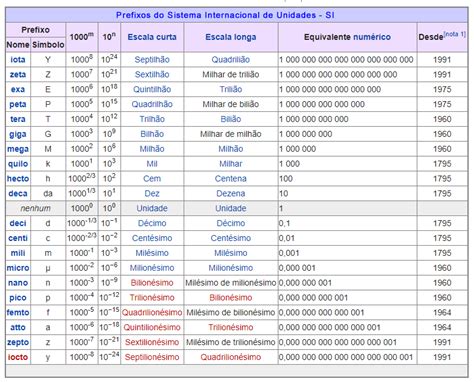Screen dimensions: 474x382
Task: Click the Décimo link under Escala curta
Action: 152,223
